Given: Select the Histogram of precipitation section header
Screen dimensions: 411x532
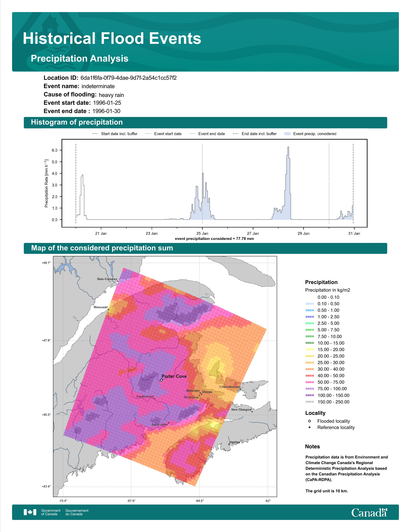Looking at the screenshot, I should (205, 122).
